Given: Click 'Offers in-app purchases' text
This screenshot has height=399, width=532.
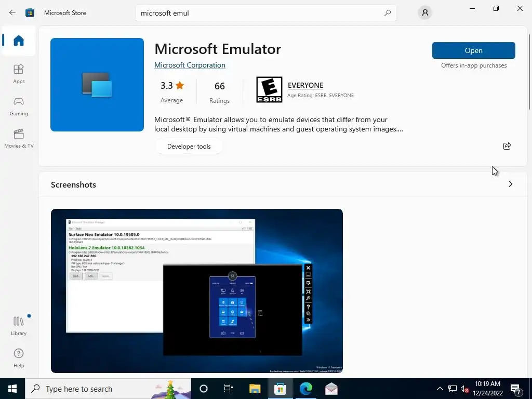Looking at the screenshot, I should (x=474, y=65).
